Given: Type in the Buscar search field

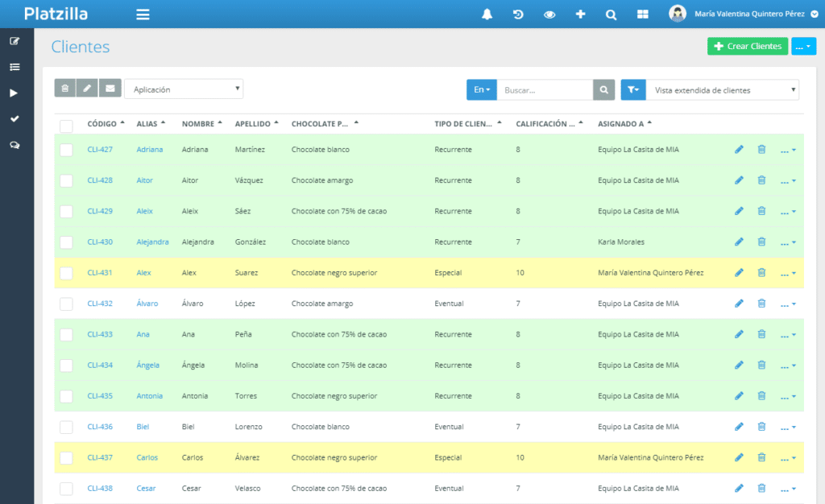Looking at the screenshot, I should 544,90.
